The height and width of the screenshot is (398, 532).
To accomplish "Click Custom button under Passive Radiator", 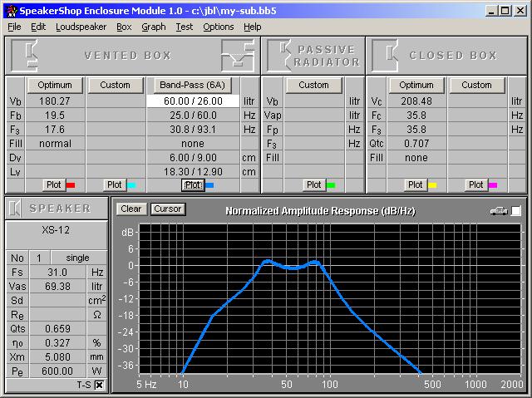I will click(x=313, y=85).
